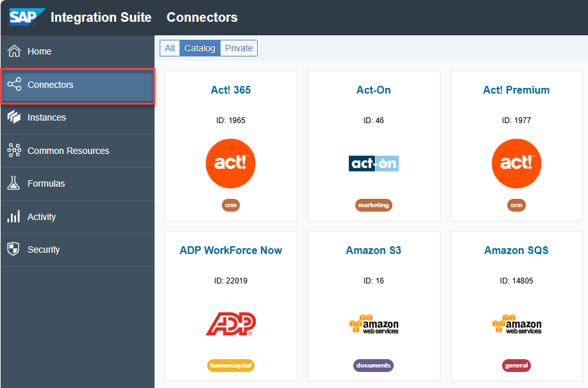Click the Act! Premium orange logo

516,164
